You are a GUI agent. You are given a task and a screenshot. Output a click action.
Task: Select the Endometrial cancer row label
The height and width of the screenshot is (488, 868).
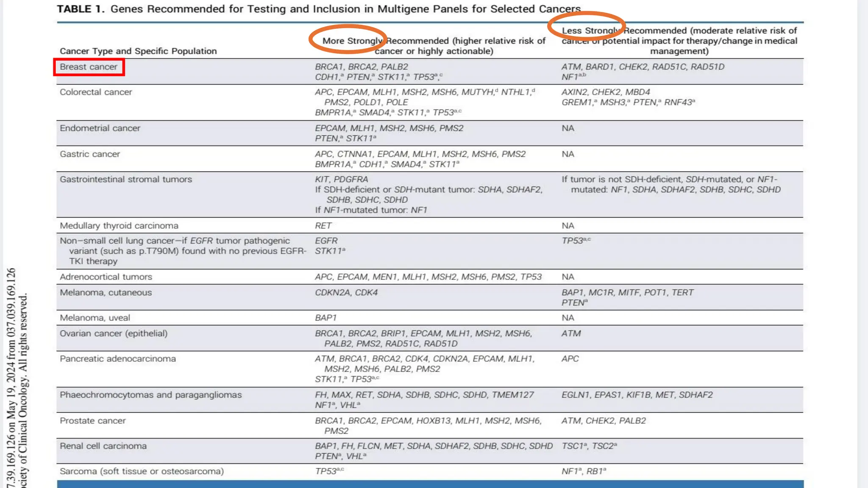tap(100, 128)
